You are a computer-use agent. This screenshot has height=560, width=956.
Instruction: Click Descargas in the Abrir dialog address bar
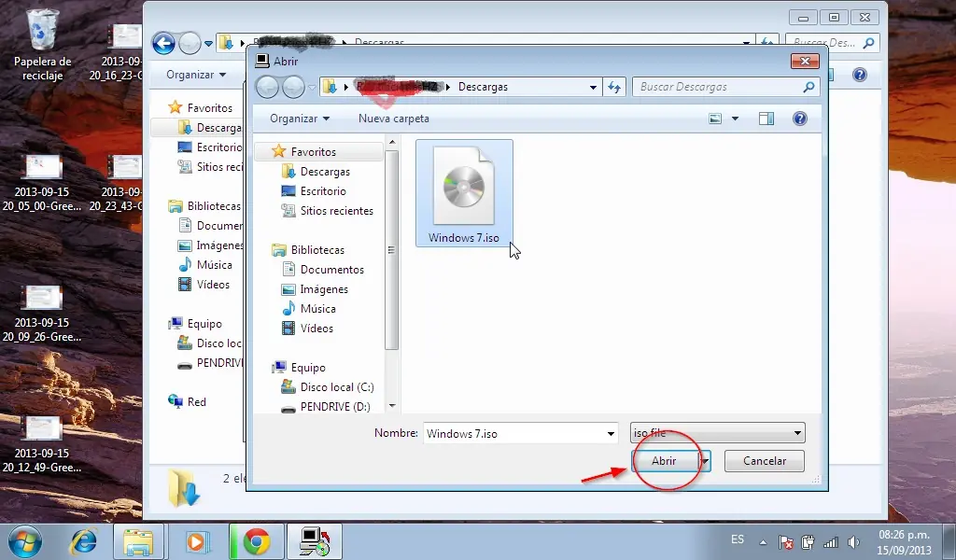[x=483, y=87]
